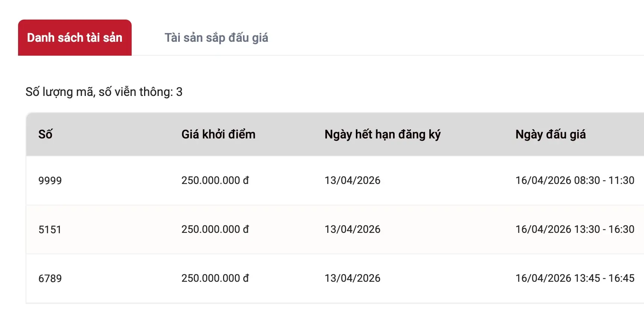Image resolution: width=644 pixels, height=313 pixels.
Task: Click the registration deadline for number 6789
Action: coord(352,278)
